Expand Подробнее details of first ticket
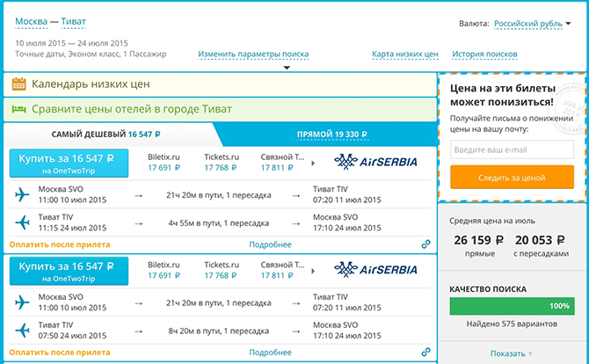 click(x=270, y=244)
